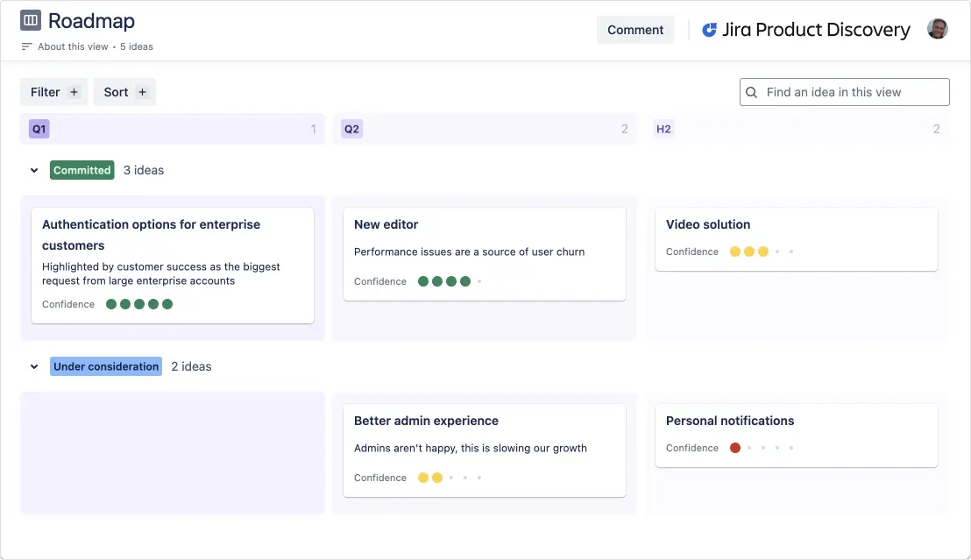
Task: Click the search magnifier icon
Action: click(751, 92)
